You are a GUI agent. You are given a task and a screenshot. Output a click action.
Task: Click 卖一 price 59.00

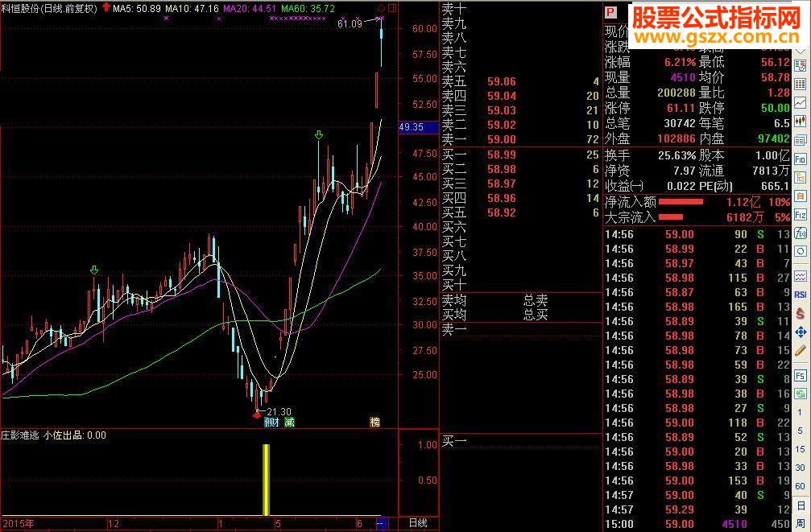502,139
